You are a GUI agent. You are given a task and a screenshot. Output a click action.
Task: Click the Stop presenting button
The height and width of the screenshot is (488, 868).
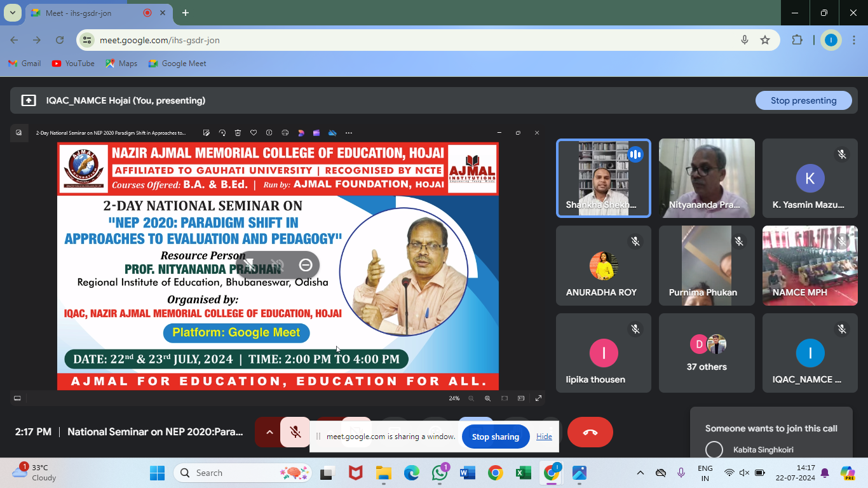(x=803, y=100)
